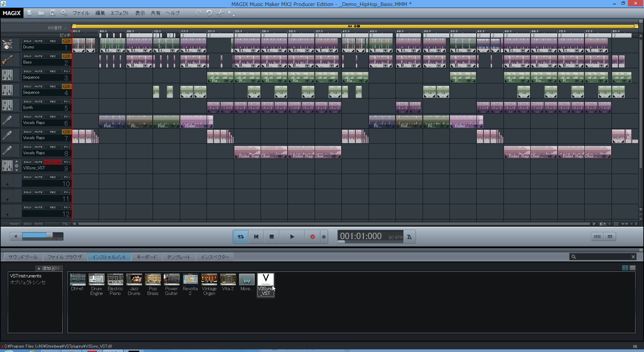Open the ファイル menu

coord(81,13)
